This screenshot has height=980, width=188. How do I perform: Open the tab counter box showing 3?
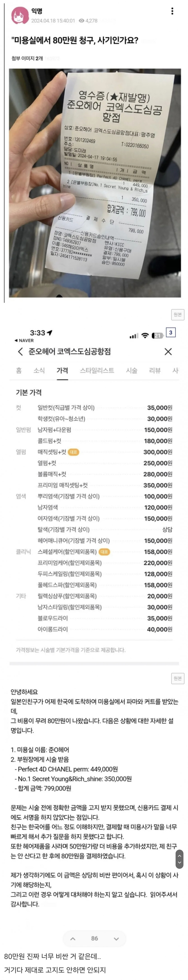click(170, 333)
